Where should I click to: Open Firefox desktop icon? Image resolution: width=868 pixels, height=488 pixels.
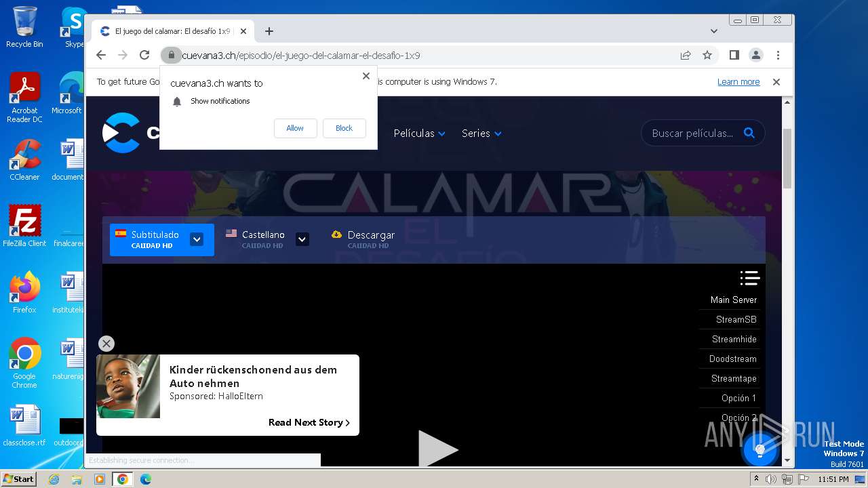pyautogui.click(x=24, y=292)
